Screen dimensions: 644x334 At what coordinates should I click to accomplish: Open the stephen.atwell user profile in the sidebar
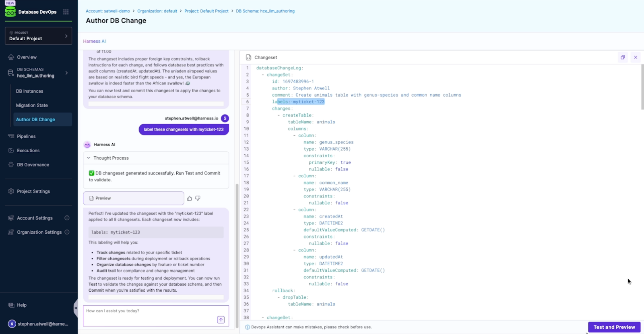tap(39, 324)
